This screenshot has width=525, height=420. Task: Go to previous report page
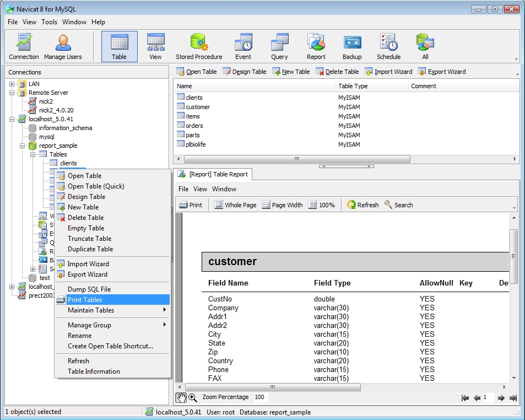477,398
